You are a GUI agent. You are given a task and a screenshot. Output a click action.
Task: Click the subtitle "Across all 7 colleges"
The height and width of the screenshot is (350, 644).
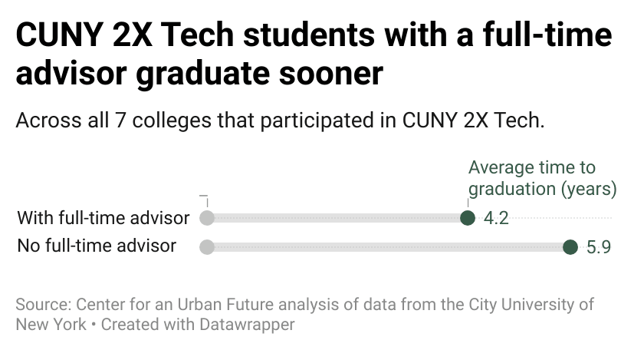[x=280, y=121]
